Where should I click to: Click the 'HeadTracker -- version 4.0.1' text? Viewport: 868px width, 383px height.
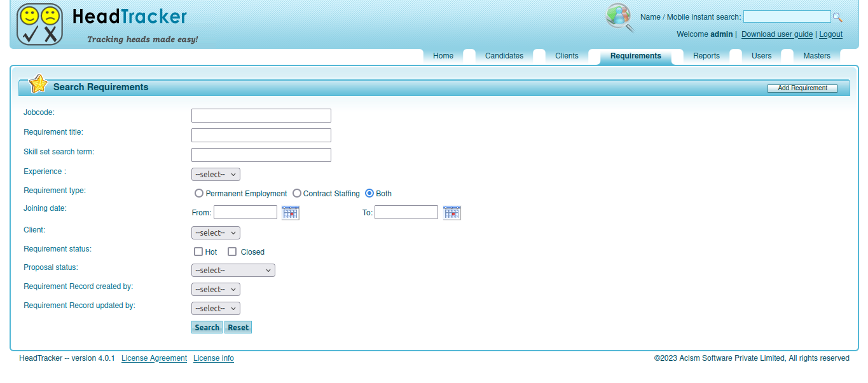point(67,358)
